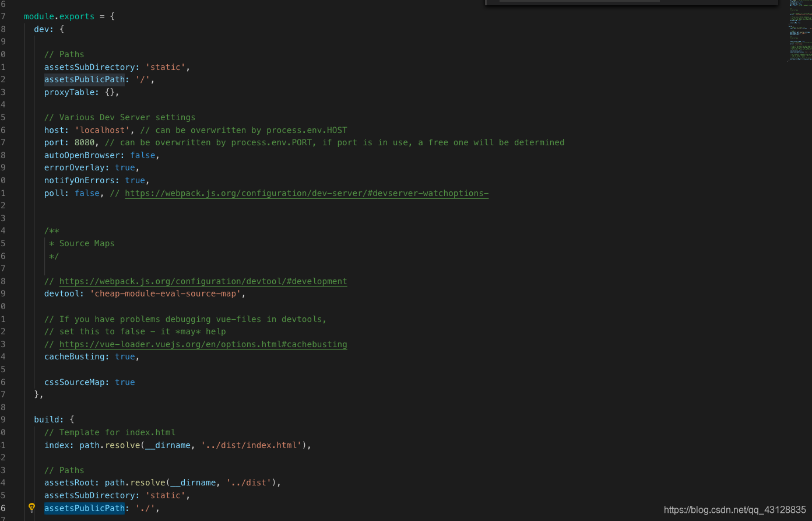Open the webpack devtool development link
Image resolution: width=812 pixels, height=521 pixels.
tap(203, 281)
